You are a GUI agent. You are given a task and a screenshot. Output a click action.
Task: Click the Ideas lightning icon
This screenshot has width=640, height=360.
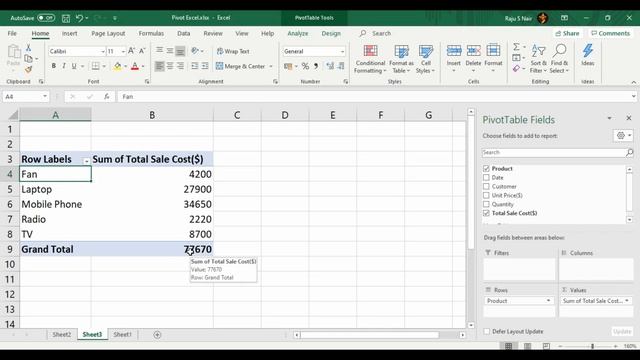[588, 51]
